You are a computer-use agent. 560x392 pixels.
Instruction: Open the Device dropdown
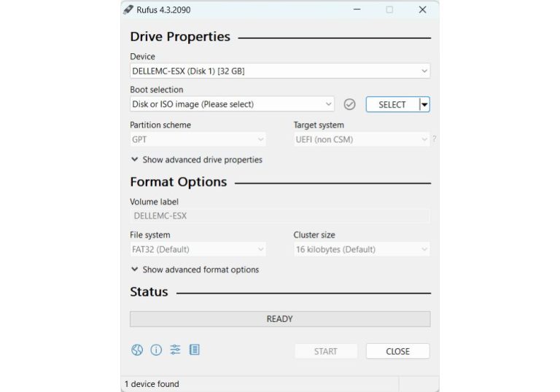point(280,71)
